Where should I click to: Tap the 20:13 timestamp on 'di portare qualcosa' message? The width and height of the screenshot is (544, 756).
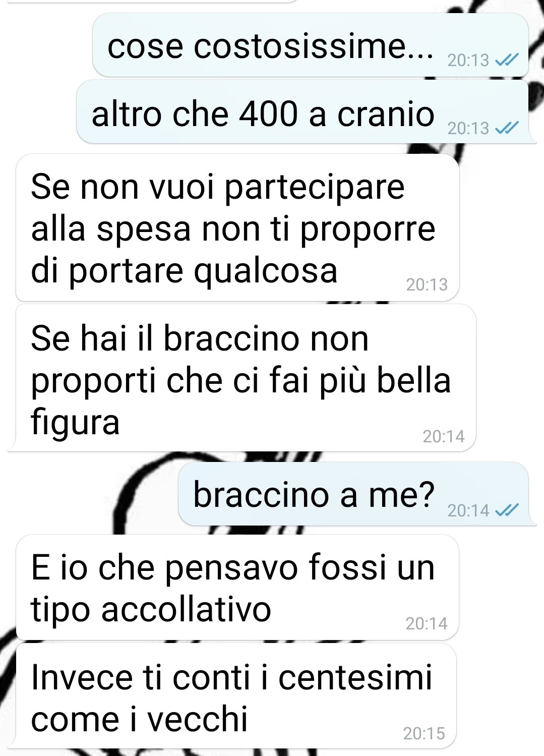point(427,285)
